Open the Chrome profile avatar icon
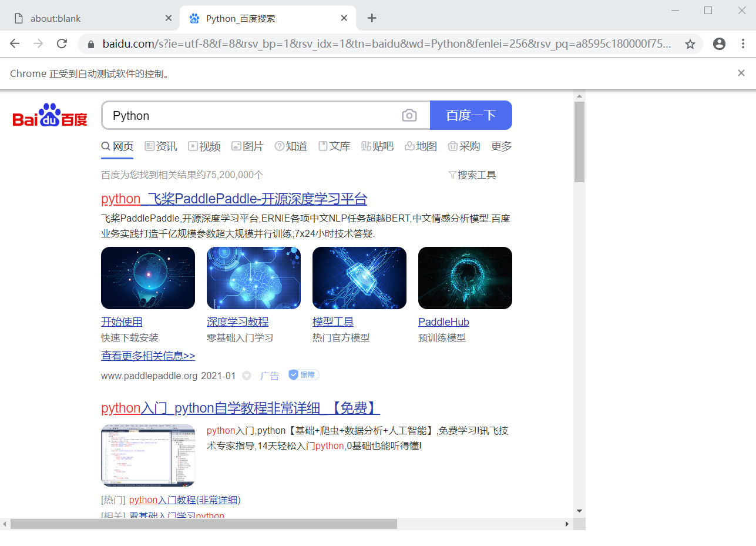 (x=719, y=43)
